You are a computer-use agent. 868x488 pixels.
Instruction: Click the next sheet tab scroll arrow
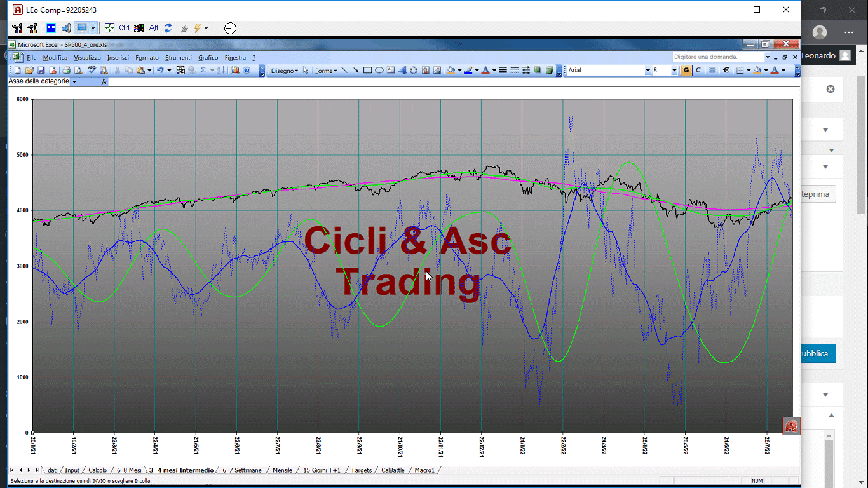(x=29, y=470)
